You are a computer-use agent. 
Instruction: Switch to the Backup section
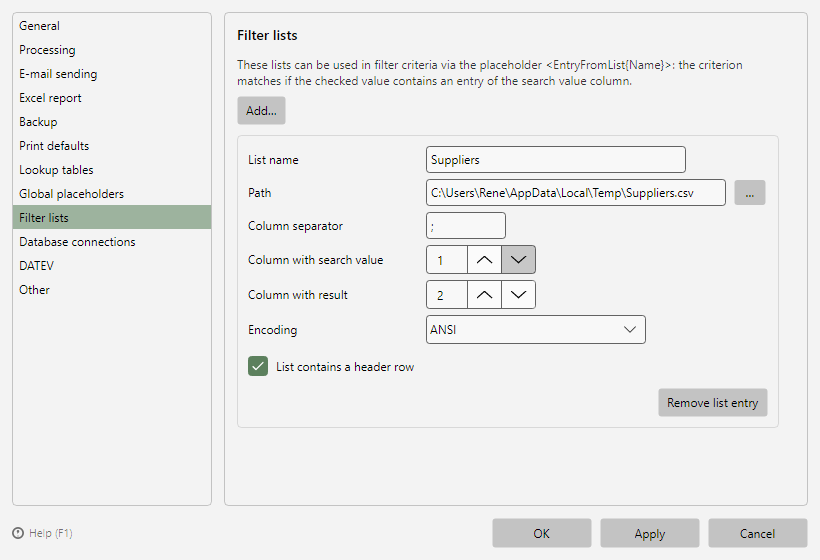coord(112,122)
